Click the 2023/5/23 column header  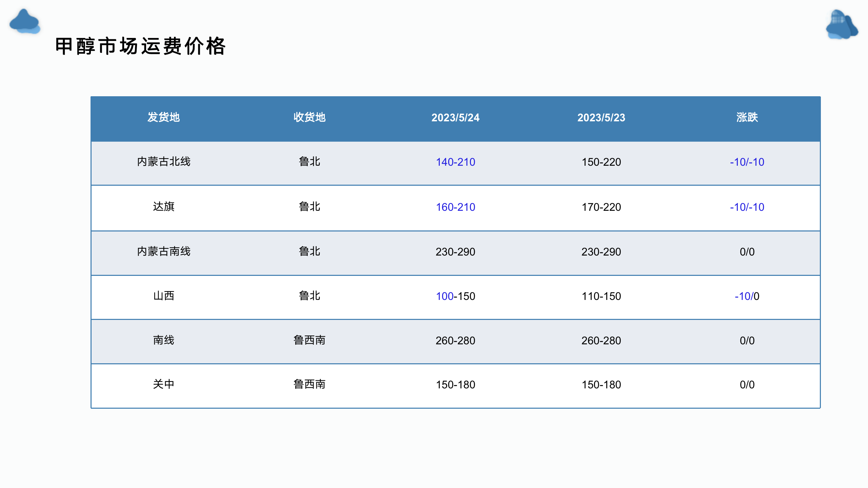(601, 118)
